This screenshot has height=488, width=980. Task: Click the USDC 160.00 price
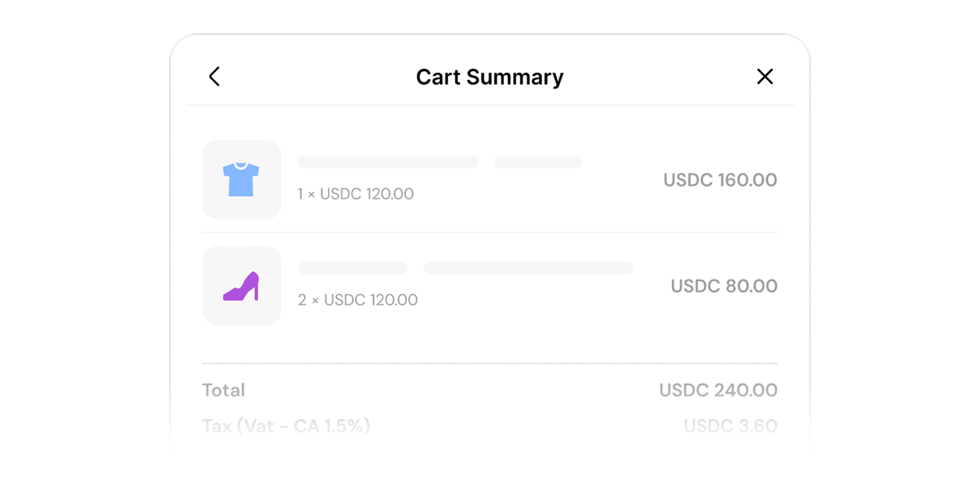click(720, 179)
